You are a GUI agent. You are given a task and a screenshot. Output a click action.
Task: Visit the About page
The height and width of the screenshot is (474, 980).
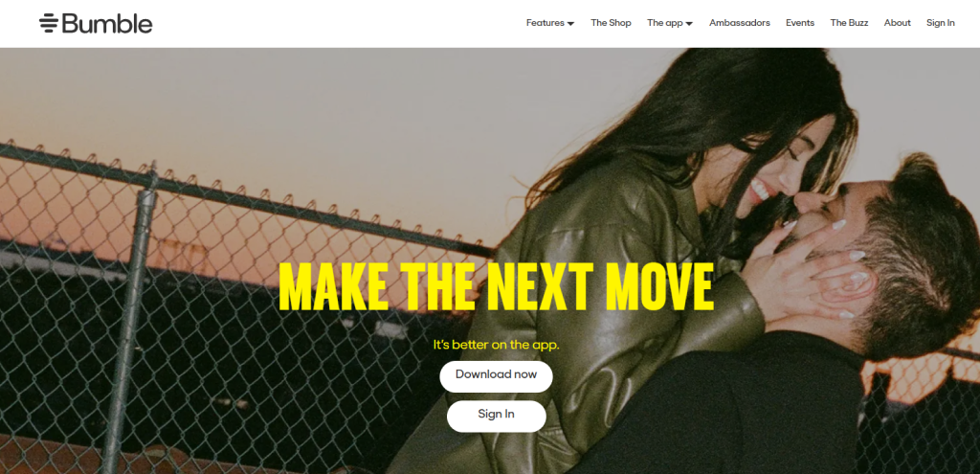(x=897, y=23)
